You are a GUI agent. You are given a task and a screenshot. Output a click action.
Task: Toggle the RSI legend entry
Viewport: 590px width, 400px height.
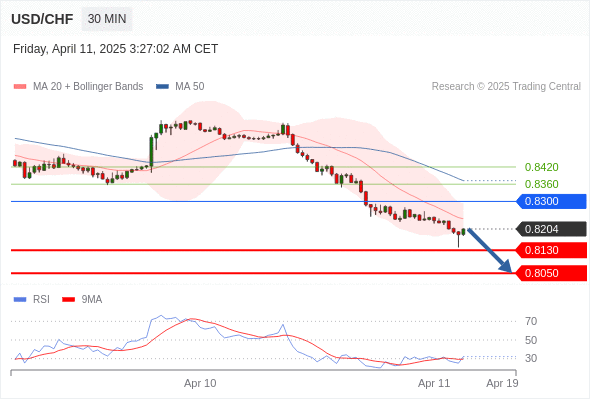pyautogui.click(x=31, y=300)
